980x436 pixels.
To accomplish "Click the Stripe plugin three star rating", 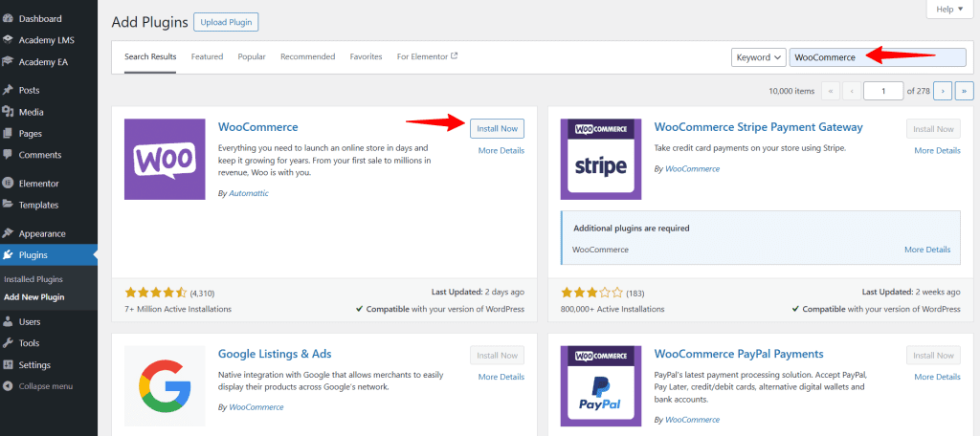I will point(591,293).
